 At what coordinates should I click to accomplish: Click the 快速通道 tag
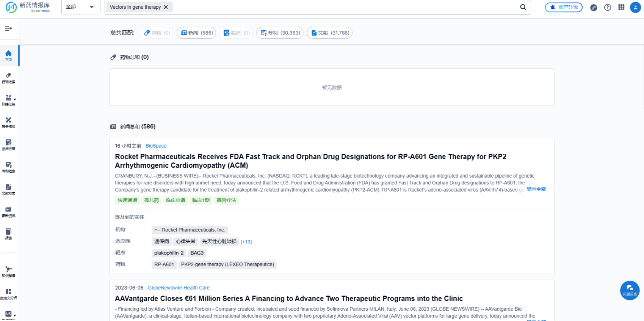[x=127, y=200]
